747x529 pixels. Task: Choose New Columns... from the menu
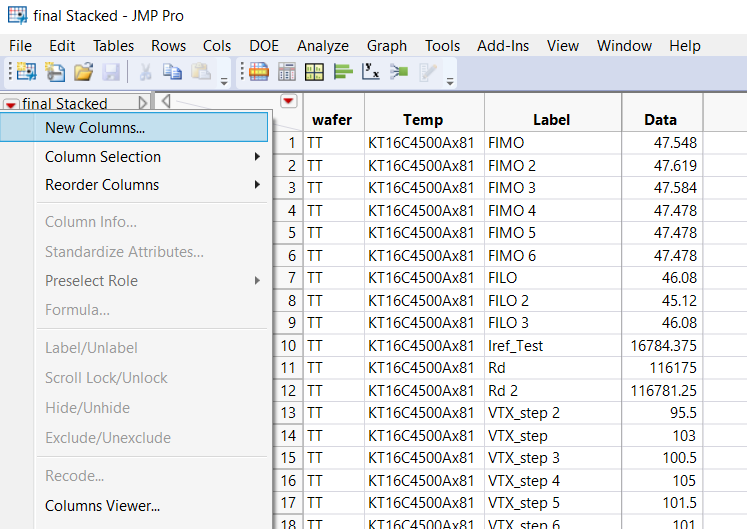pos(95,128)
